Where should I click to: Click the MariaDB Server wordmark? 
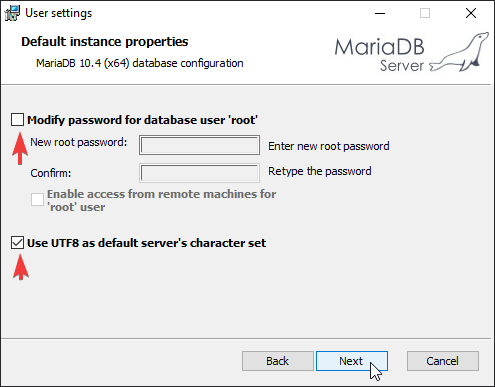click(x=380, y=55)
